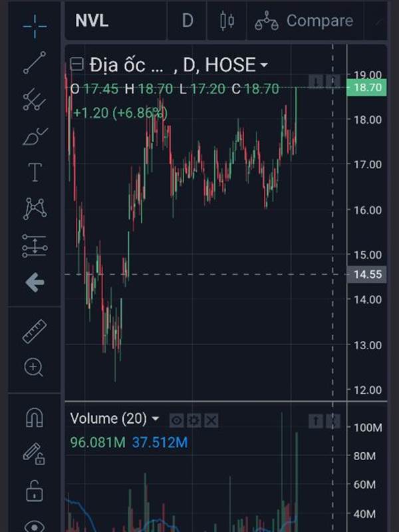Screen dimensions: 399x532
Task: Click the back arrow icon
Action: tap(35, 282)
